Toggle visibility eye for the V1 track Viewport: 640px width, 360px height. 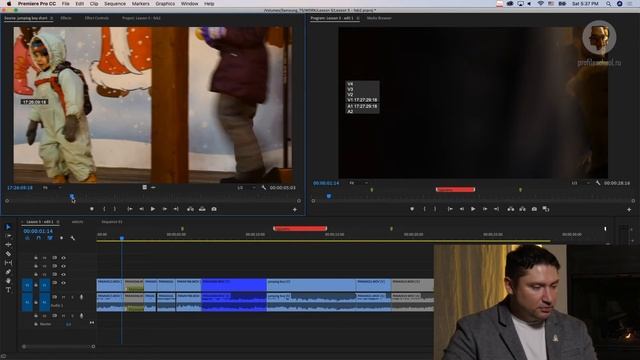(x=64, y=282)
